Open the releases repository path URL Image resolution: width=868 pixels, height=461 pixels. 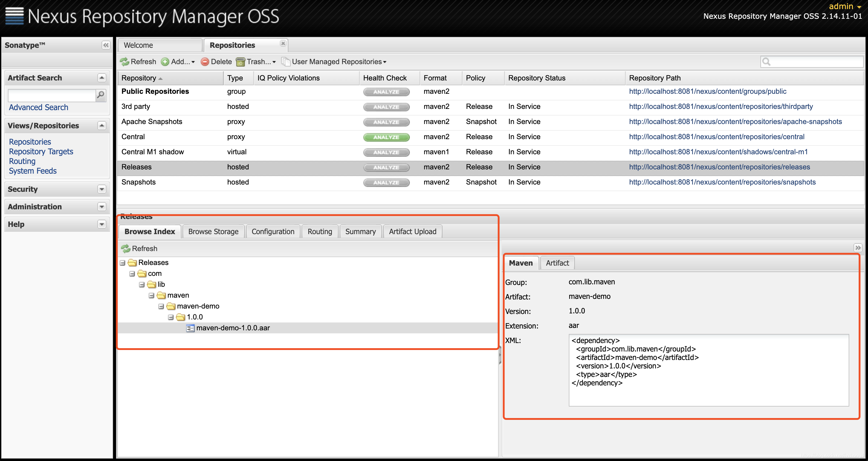coord(719,167)
